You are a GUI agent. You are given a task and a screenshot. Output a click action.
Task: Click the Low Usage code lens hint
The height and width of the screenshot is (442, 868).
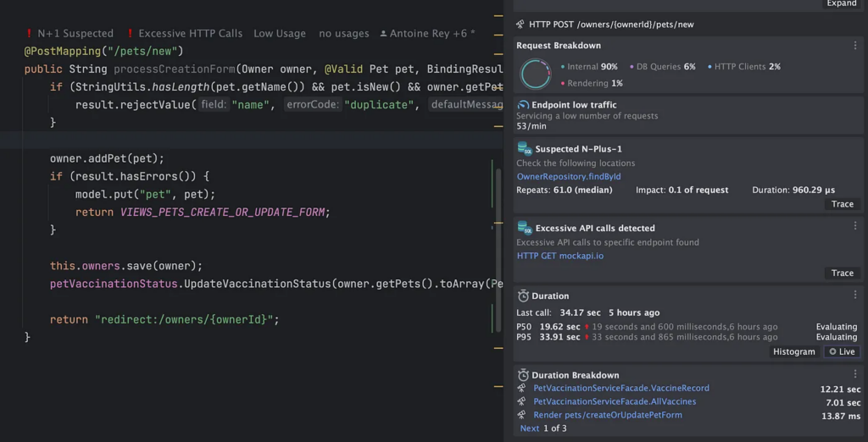coord(280,34)
